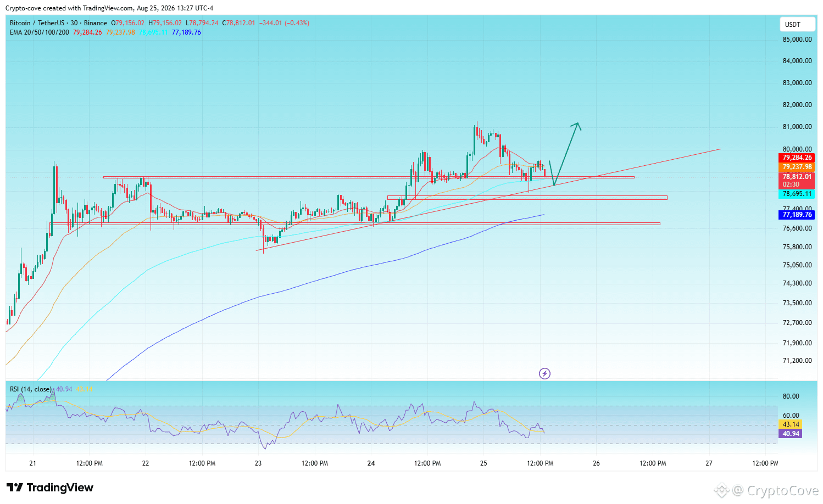Image resolution: width=823 pixels, height=504 pixels.
Task: Click the 84,000.00 price axis label
Action: tap(797, 61)
